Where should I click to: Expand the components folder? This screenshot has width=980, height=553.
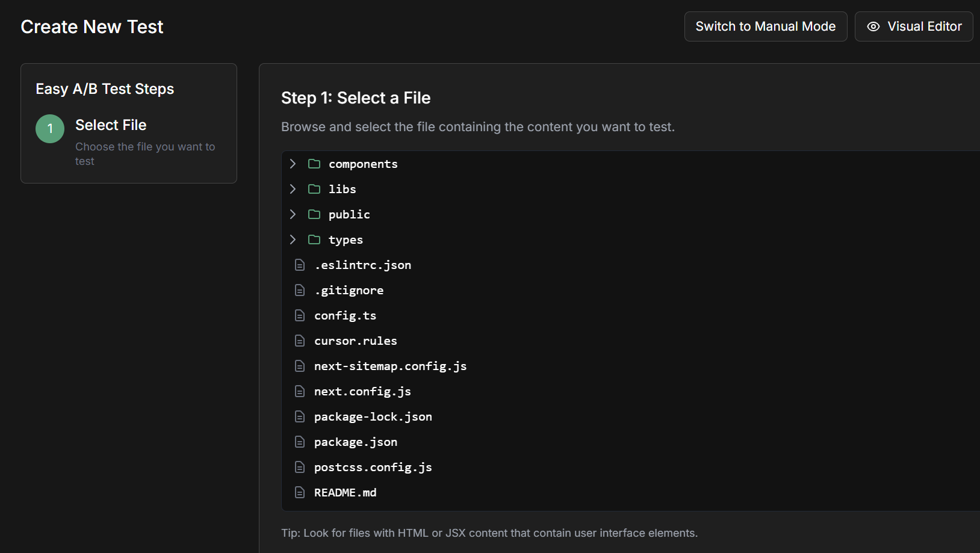(x=293, y=163)
